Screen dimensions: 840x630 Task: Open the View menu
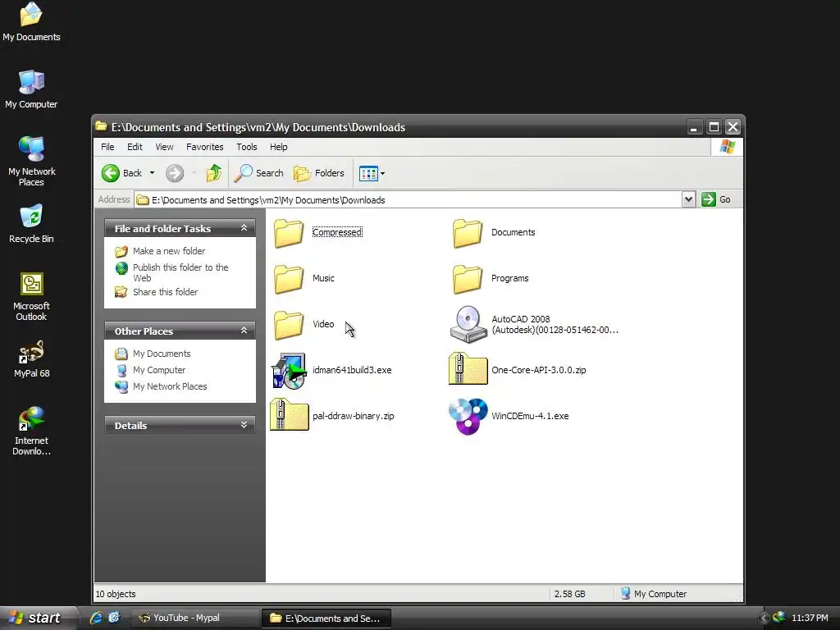tap(164, 147)
